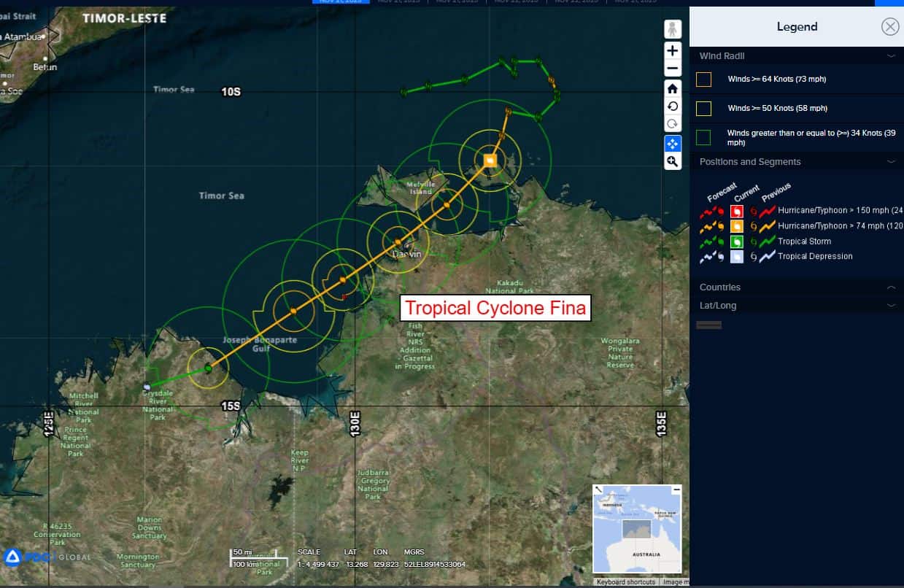Expand the Lat/Long legend section

[891, 306]
